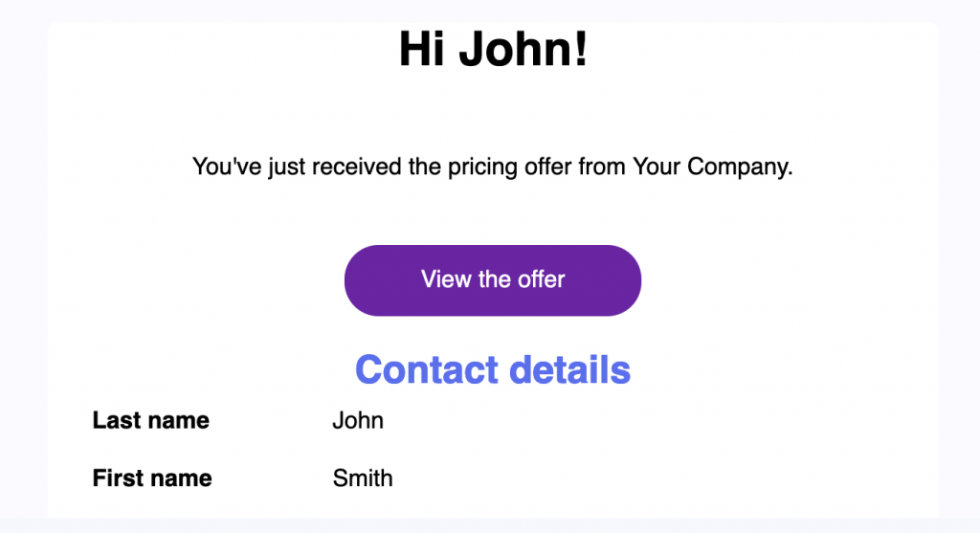Screen dimensions: 980x533
Task: Click the John value beside Last name
Action: pyautogui.click(x=358, y=420)
